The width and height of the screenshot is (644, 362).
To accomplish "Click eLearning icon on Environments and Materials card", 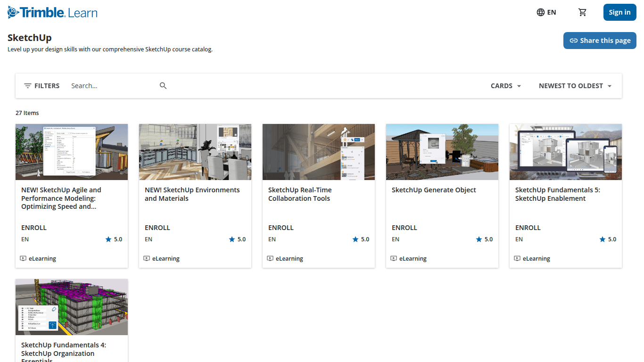I will 147,258.
